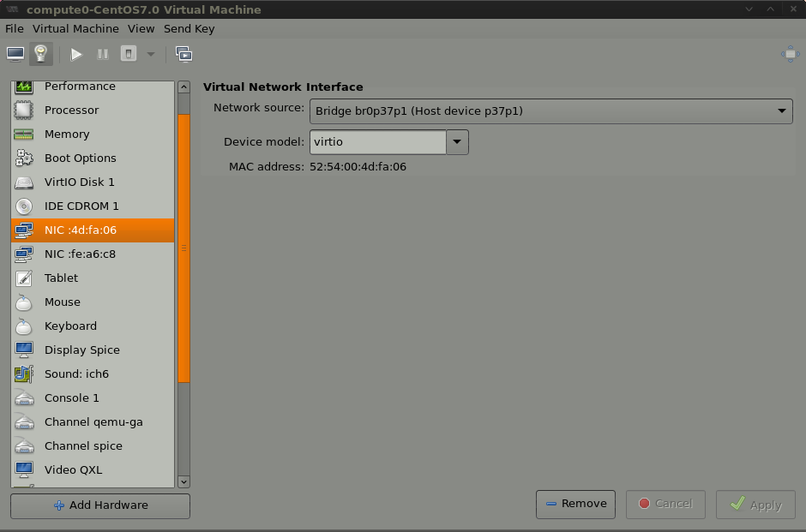This screenshot has height=532, width=806.
Task: Open the Send Key menu
Action: click(189, 28)
